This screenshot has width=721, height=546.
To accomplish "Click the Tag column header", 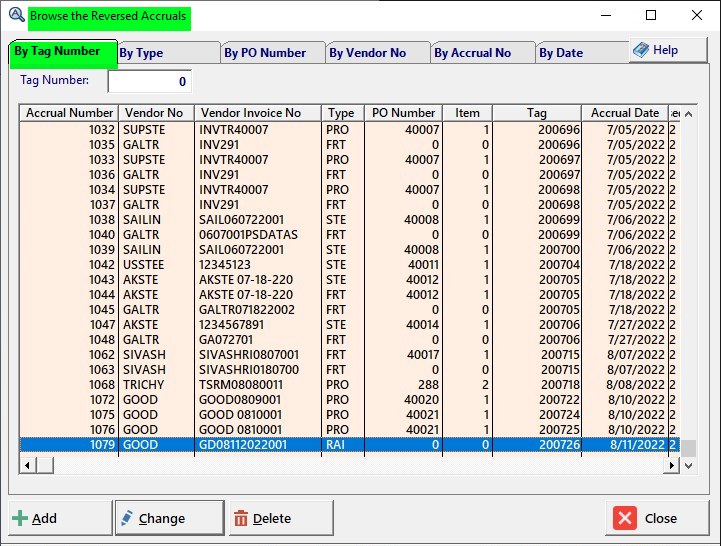I will coord(537,113).
